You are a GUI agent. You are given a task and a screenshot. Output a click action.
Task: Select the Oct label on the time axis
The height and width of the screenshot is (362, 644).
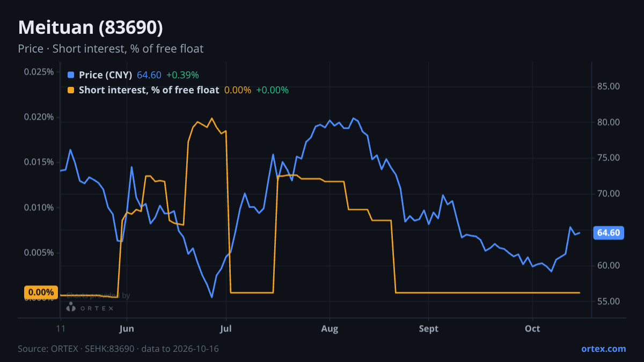pos(532,329)
